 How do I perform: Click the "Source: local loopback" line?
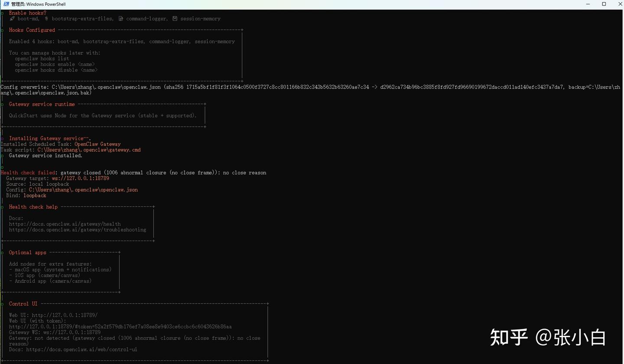point(38,184)
